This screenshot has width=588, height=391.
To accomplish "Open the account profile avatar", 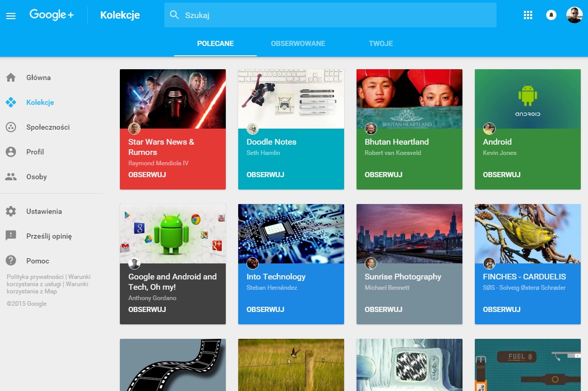I will click(574, 15).
